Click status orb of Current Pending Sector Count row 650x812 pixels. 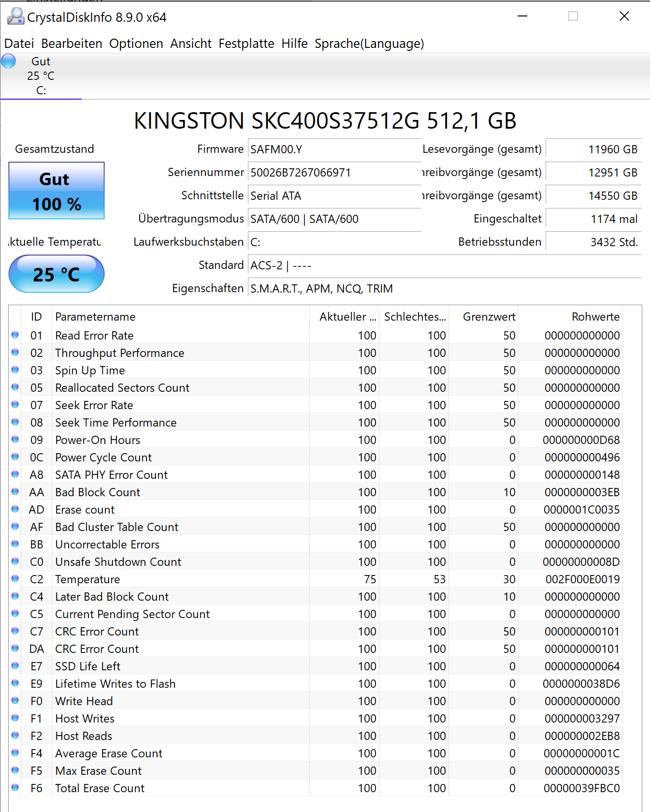tap(15, 613)
